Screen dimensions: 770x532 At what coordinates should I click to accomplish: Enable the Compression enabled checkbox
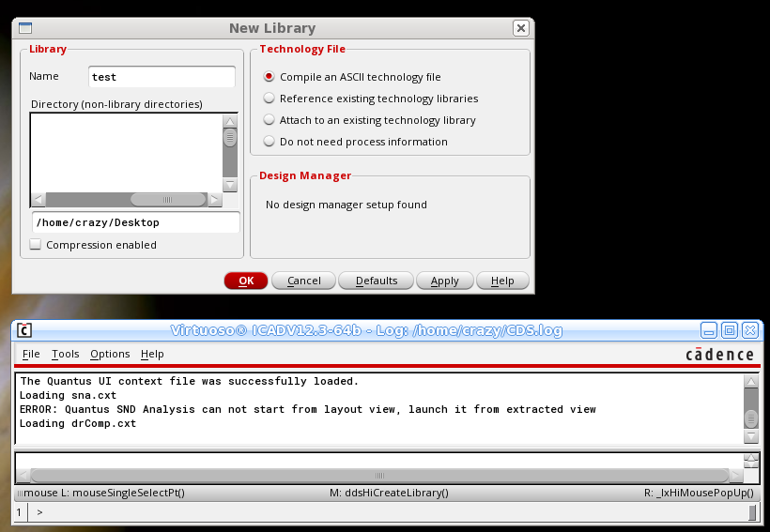tap(36, 244)
